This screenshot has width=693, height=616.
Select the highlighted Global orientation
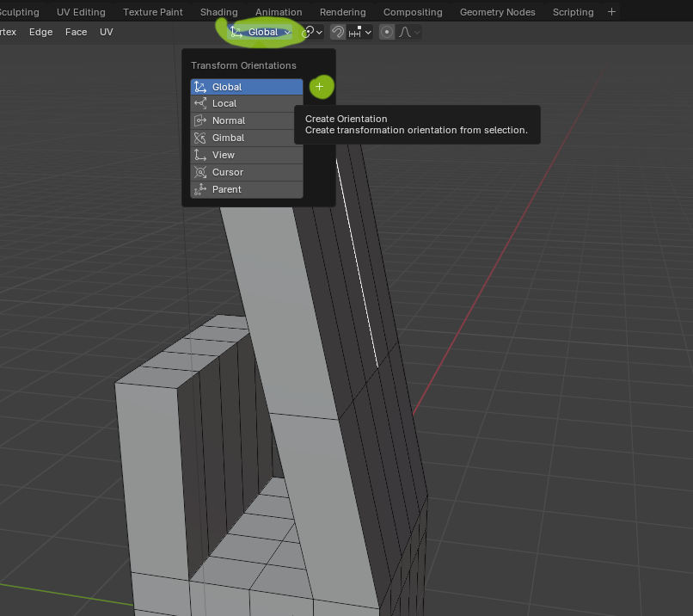pos(246,87)
